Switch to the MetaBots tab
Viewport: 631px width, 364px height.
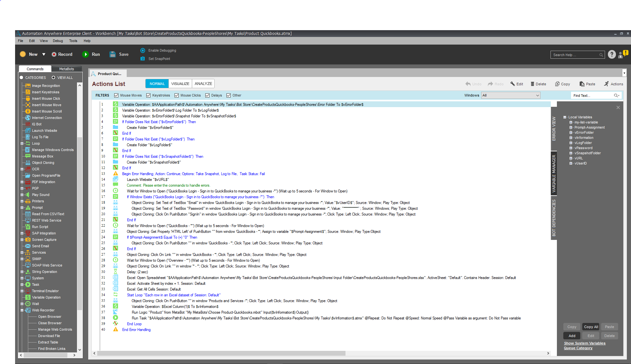point(66,69)
